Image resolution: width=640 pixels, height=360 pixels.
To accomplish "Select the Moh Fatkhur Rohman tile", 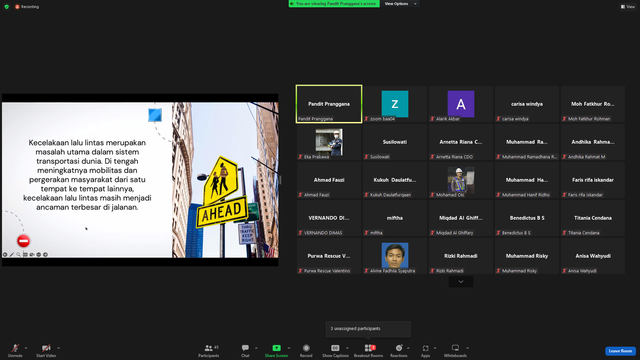I will pos(593,104).
